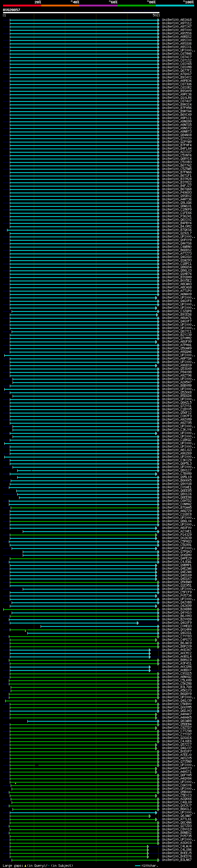Viewport: 197px width, 868px height.
Task: Select label UniRef100_Q6EE85
Action: 177,491
